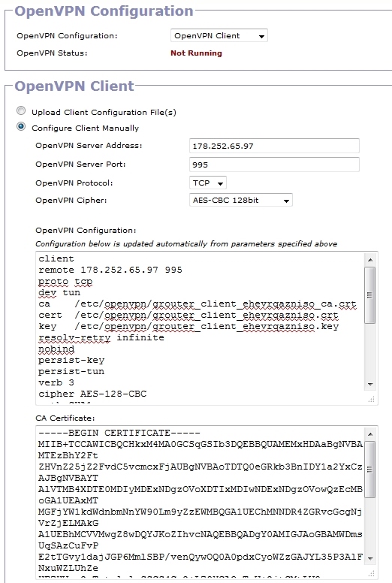Select Upload Client Configuration File(s) radio button
The image size is (392, 583).
click(21, 110)
